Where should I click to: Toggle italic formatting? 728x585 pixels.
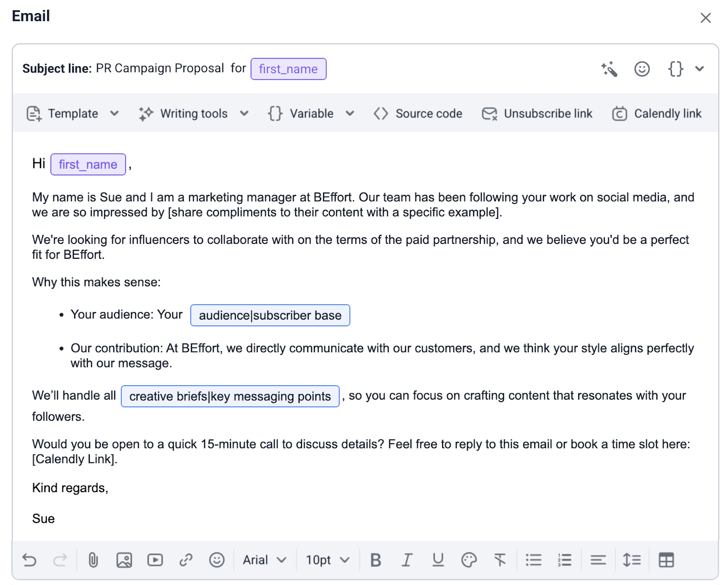tap(407, 560)
